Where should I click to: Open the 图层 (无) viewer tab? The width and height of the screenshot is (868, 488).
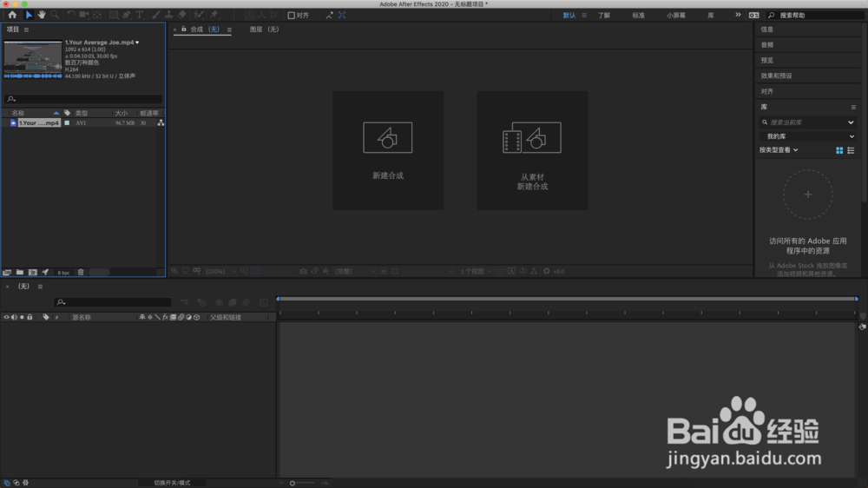click(x=264, y=30)
